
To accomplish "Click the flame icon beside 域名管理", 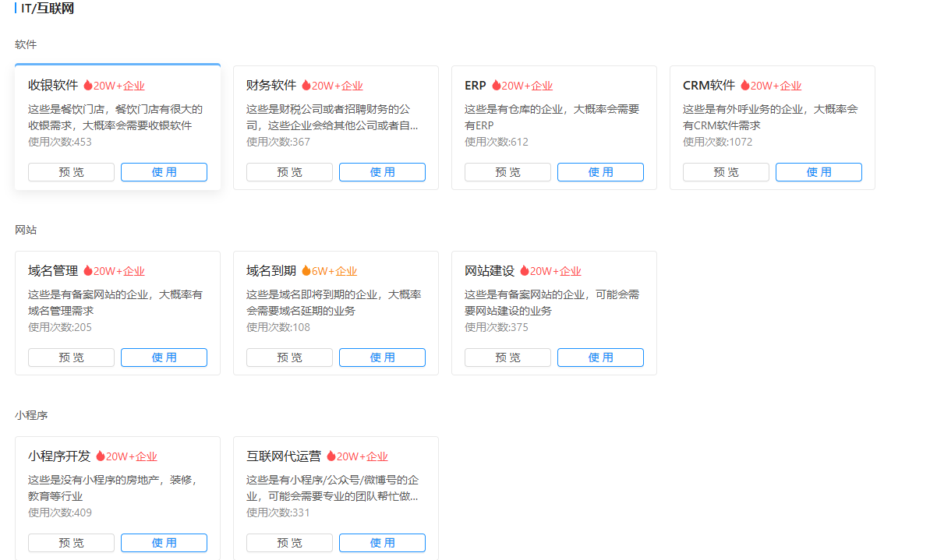I will point(88,271).
